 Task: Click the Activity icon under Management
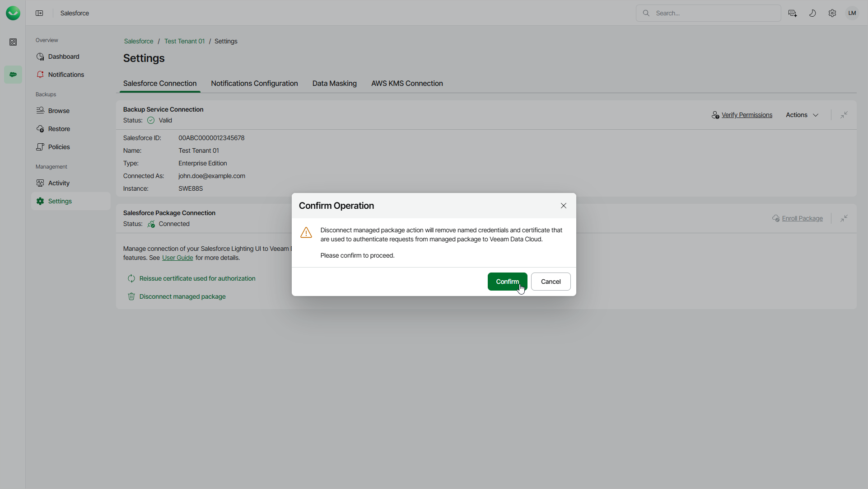coord(40,183)
